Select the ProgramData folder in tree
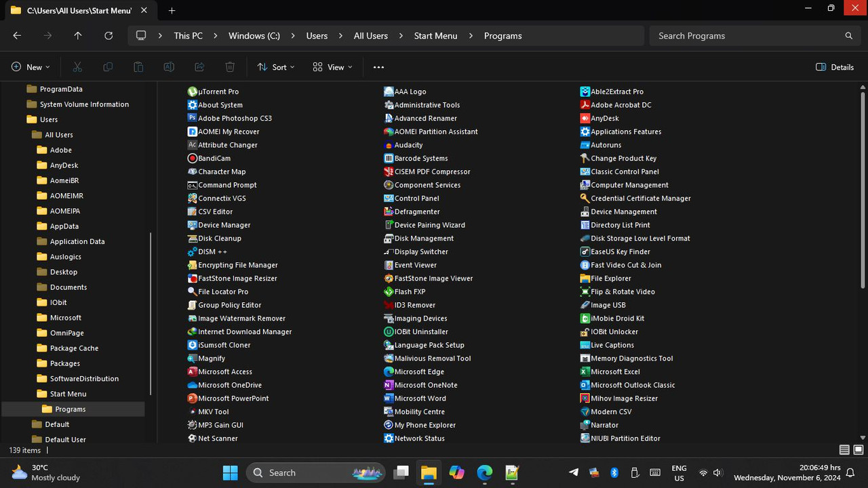This screenshot has height=488, width=868. pyautogui.click(x=61, y=89)
